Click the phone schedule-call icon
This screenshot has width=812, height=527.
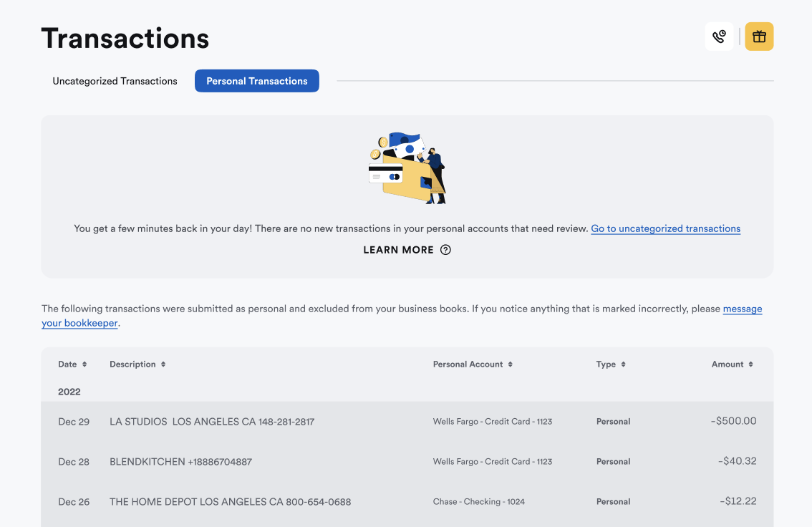pyautogui.click(x=719, y=36)
